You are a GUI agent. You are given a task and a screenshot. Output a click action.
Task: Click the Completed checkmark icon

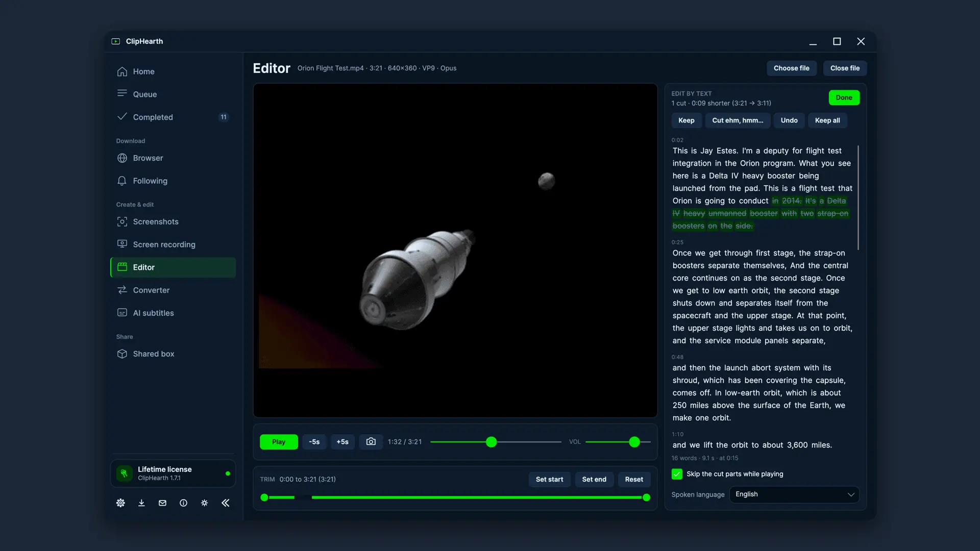(122, 117)
